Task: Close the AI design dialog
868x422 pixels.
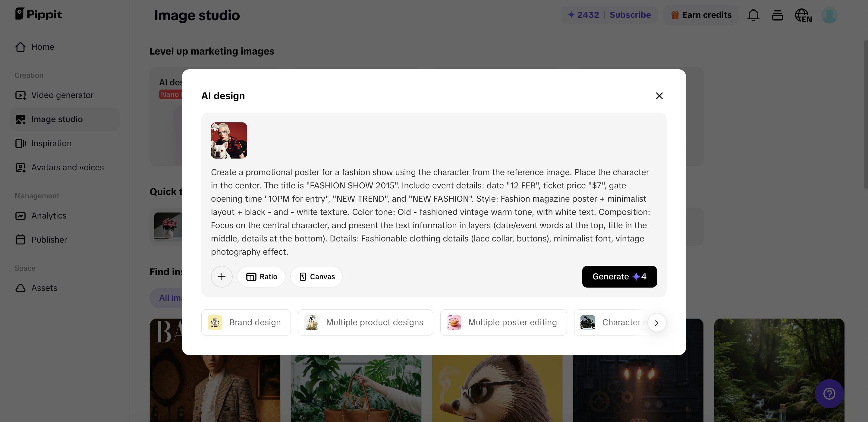Action: click(659, 96)
